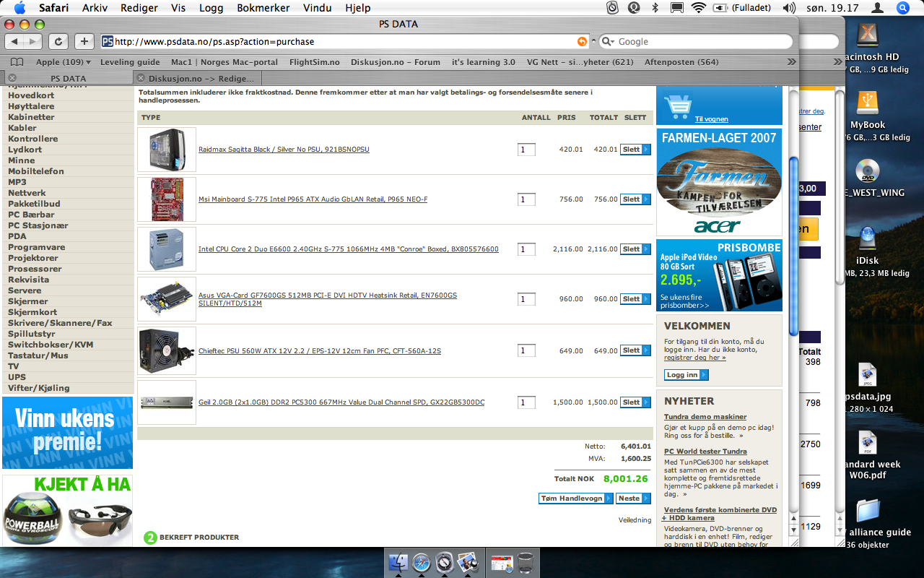Expand the Apple (109) bookmarks folder

(x=64, y=62)
